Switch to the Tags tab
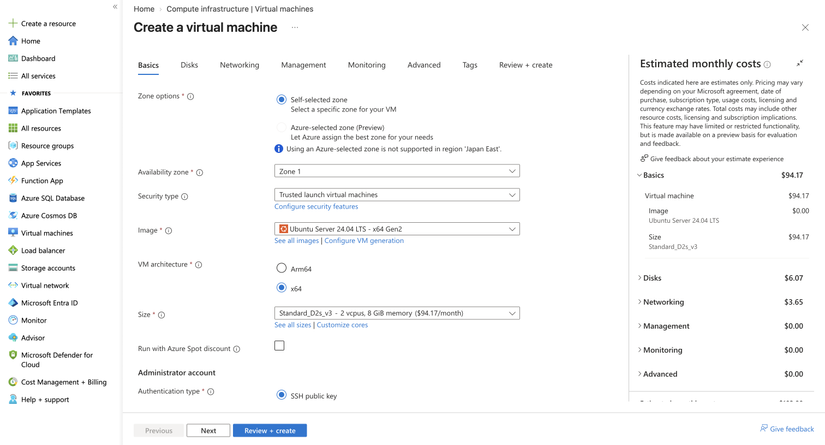This screenshot has width=825, height=445. (470, 65)
